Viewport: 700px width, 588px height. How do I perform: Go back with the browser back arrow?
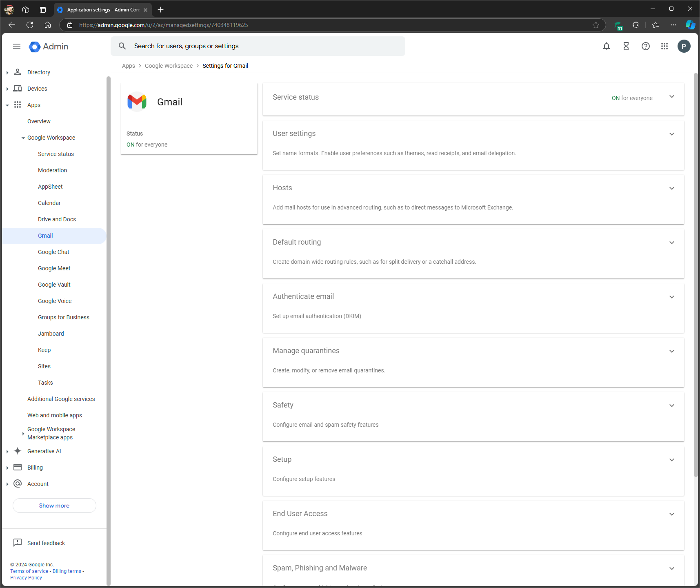tap(12, 25)
